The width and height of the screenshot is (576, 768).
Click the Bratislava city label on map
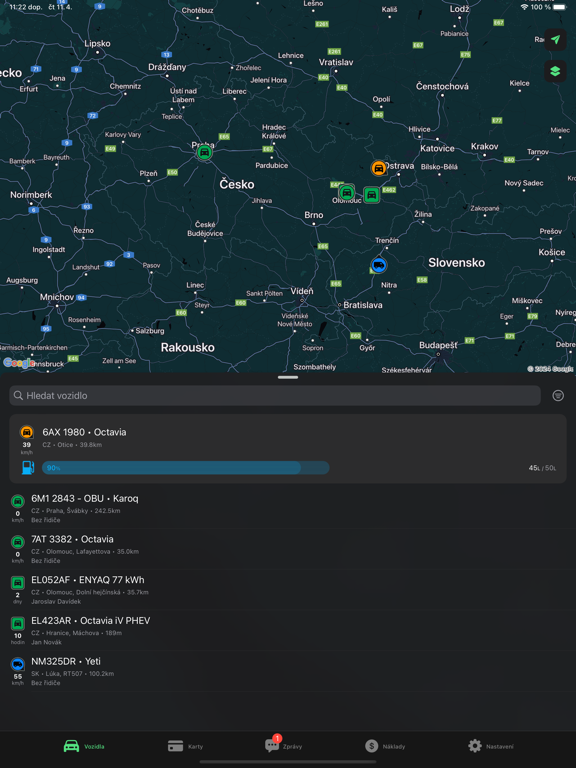click(x=363, y=305)
